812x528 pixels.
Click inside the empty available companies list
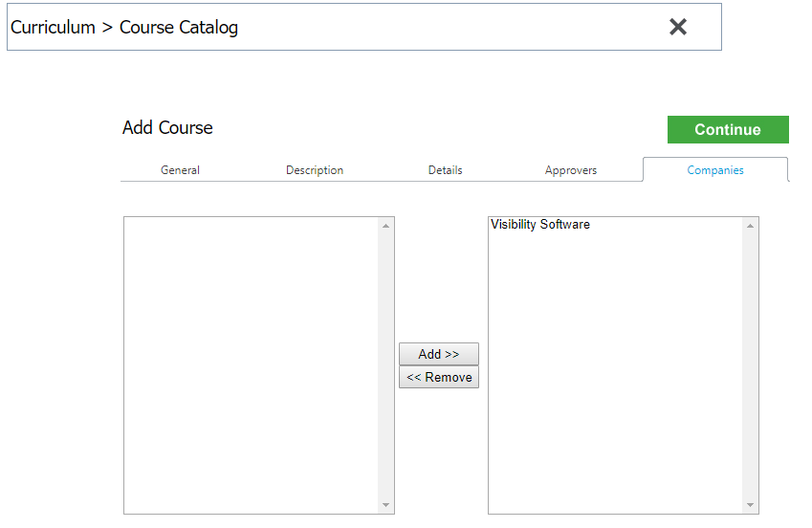tap(252, 365)
